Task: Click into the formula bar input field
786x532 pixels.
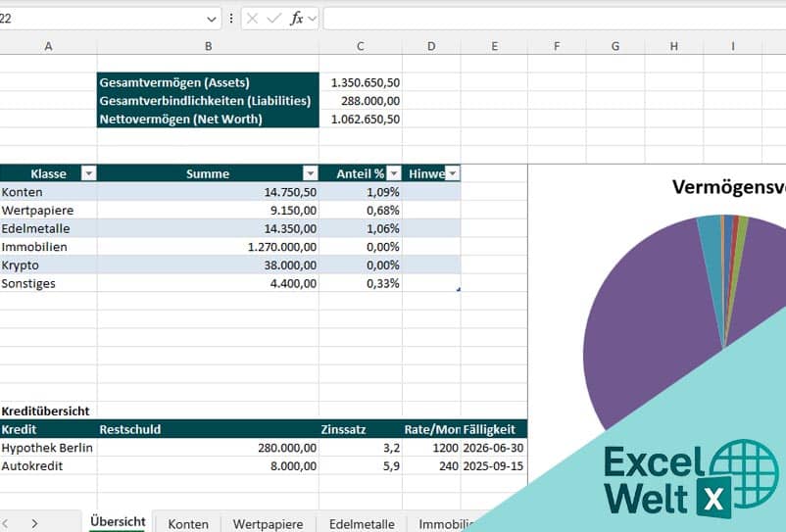Action: coord(549,19)
